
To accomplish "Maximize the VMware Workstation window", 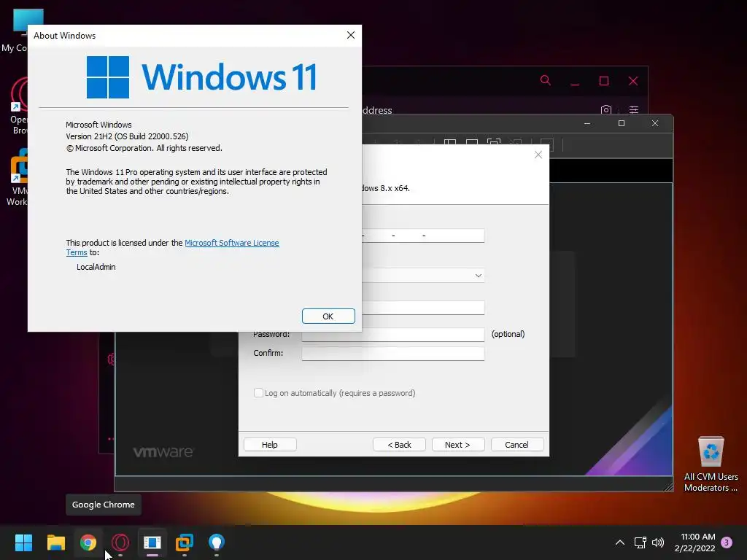I will 622,123.
